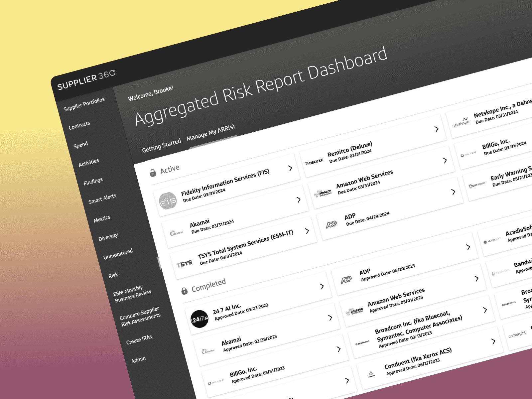The width and height of the screenshot is (532, 399).
Task: Click the "Welcome, Brooke!" greeting
Action: coord(151,93)
